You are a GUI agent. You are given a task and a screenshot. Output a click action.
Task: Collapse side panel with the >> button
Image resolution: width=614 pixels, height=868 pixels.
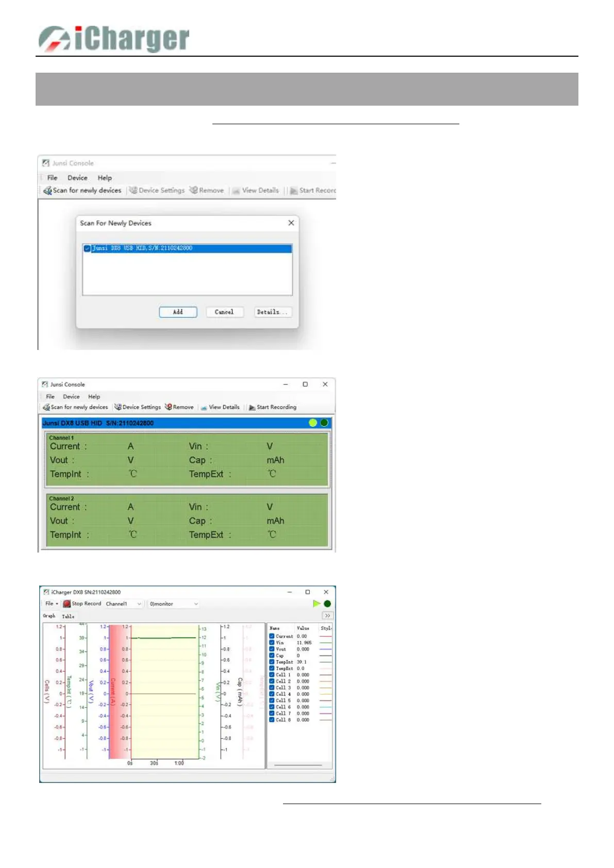[327, 616]
